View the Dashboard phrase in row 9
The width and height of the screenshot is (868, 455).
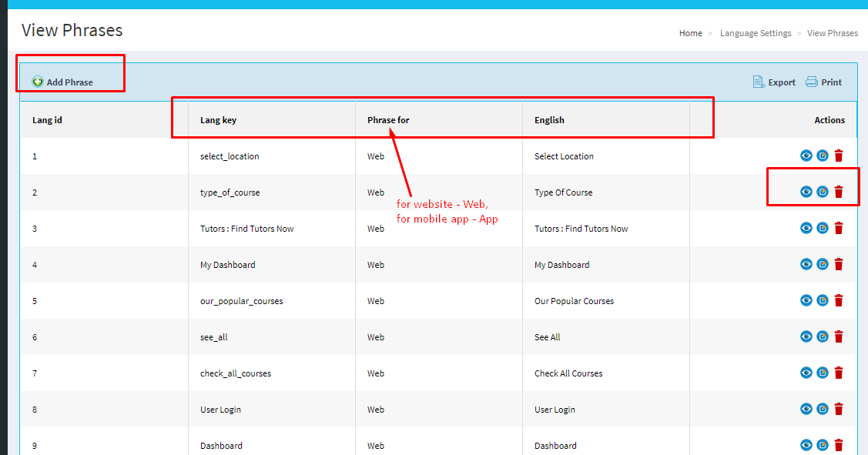click(806, 445)
